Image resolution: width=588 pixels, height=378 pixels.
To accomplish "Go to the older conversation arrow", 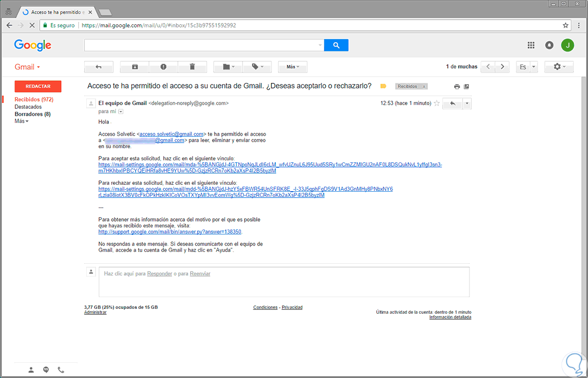I will (x=502, y=67).
